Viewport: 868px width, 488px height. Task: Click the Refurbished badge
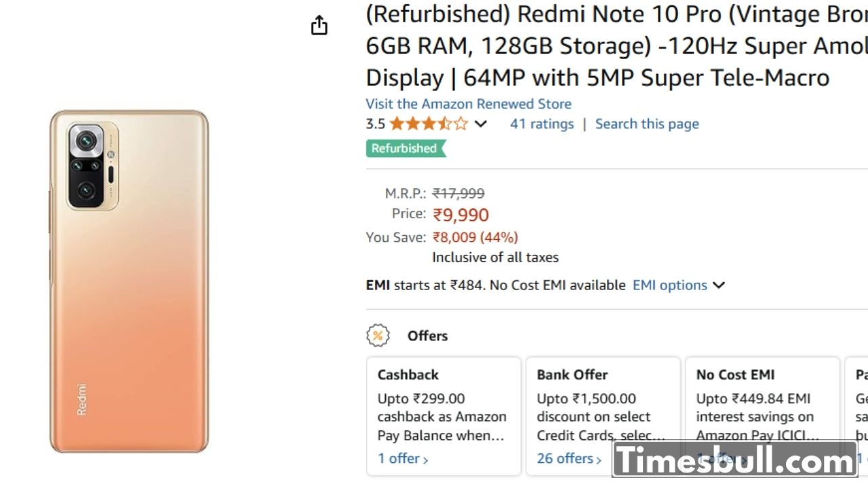(405, 148)
